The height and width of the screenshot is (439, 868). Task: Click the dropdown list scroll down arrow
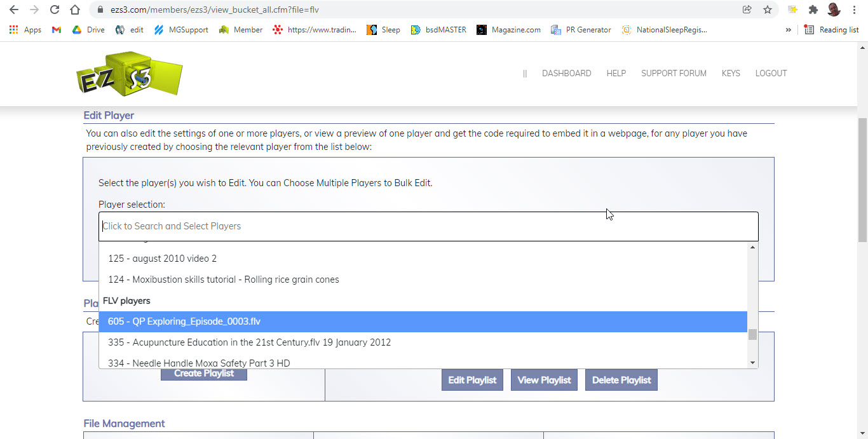(753, 363)
